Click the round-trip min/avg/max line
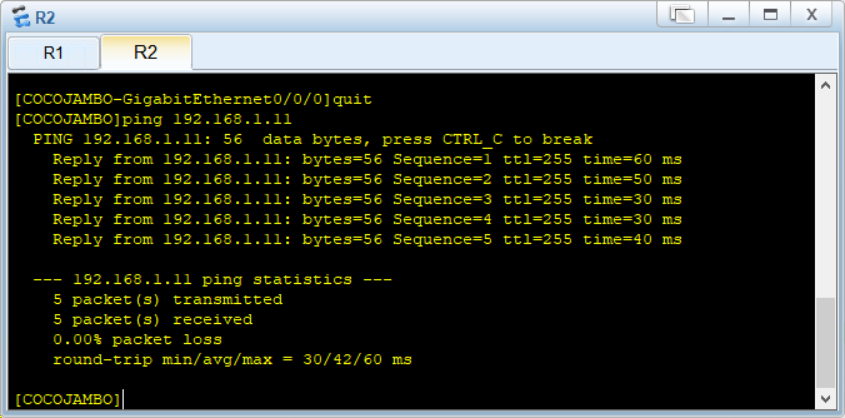 pyautogui.click(x=232, y=359)
